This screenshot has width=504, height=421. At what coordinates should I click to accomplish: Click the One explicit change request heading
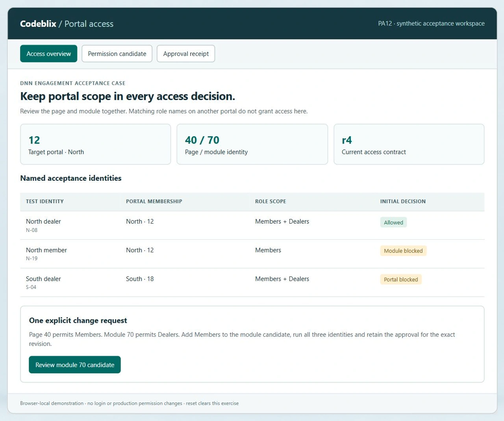coord(78,320)
